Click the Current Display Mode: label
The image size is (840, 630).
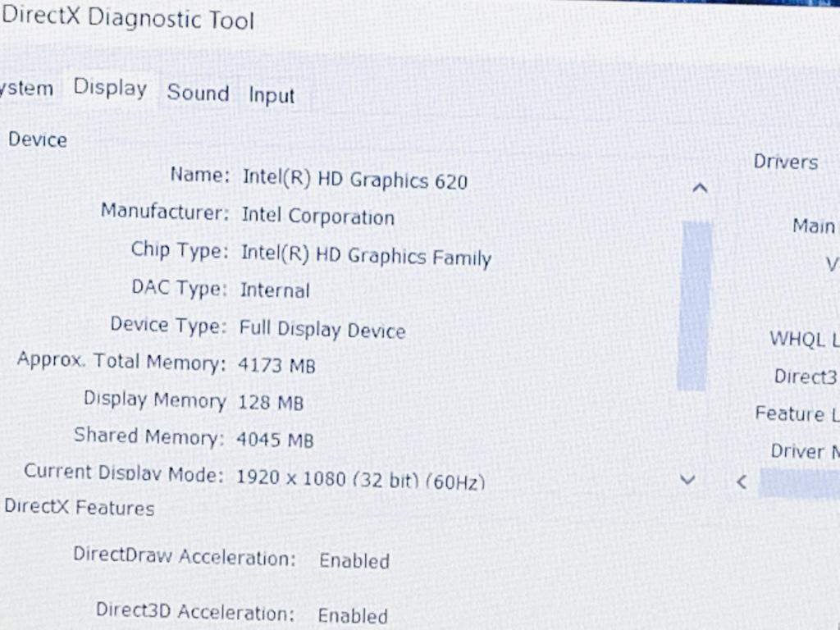(124, 472)
